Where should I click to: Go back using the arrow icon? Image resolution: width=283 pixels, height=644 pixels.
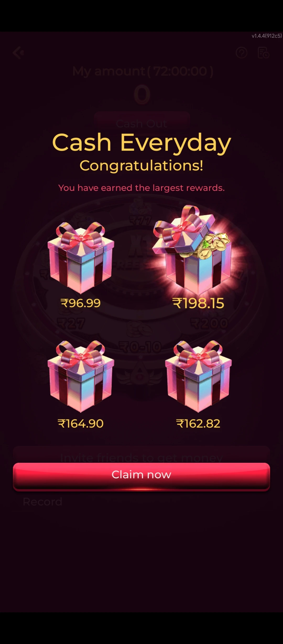click(18, 53)
